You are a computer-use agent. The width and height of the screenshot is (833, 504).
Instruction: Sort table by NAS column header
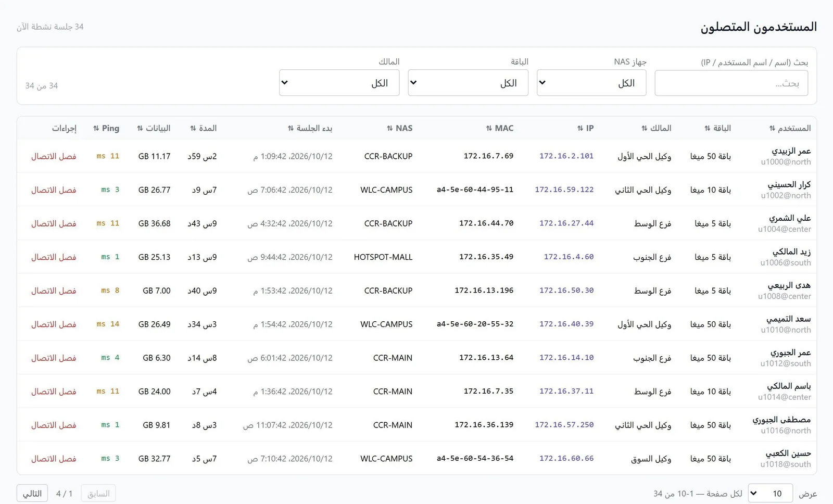tap(400, 128)
